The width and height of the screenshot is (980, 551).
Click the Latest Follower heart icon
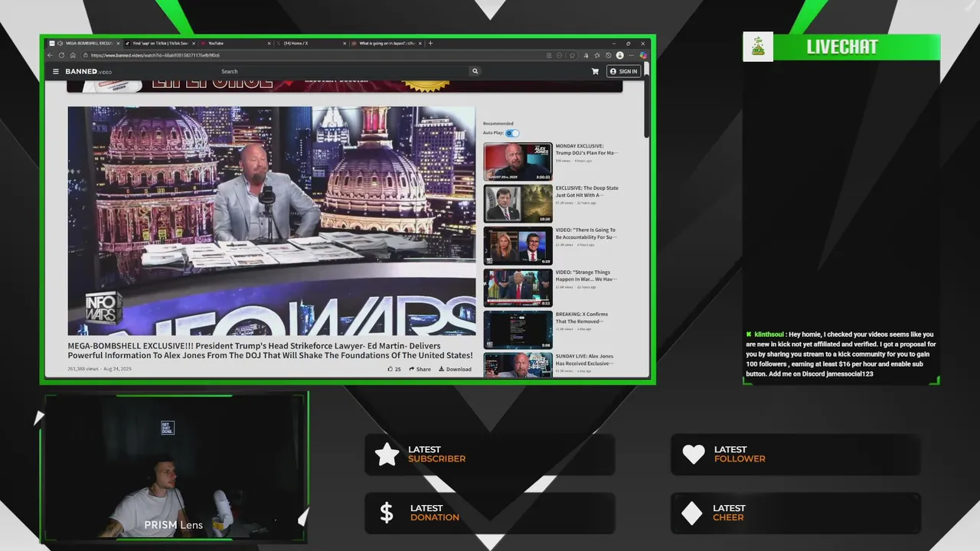(x=694, y=455)
